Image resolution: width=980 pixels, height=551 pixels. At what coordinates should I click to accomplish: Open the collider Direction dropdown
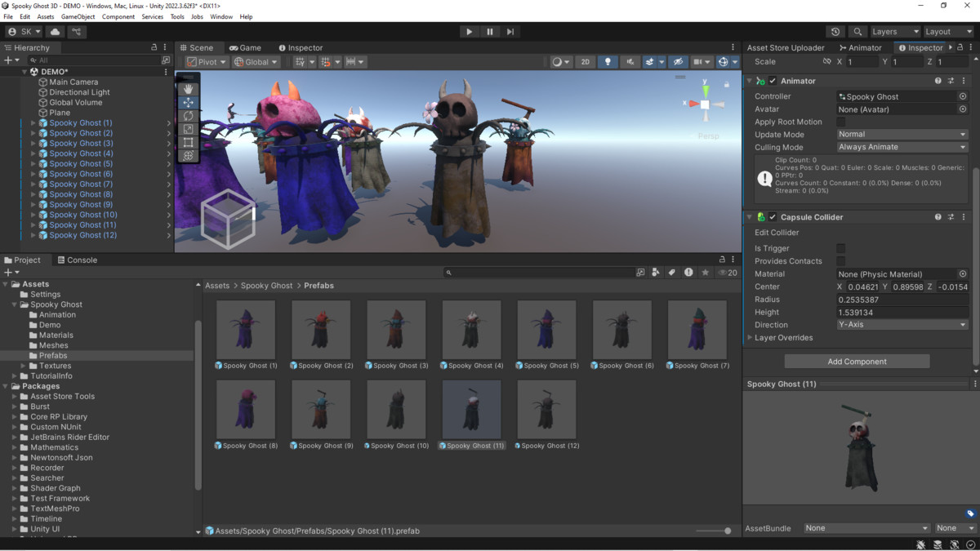tap(902, 325)
